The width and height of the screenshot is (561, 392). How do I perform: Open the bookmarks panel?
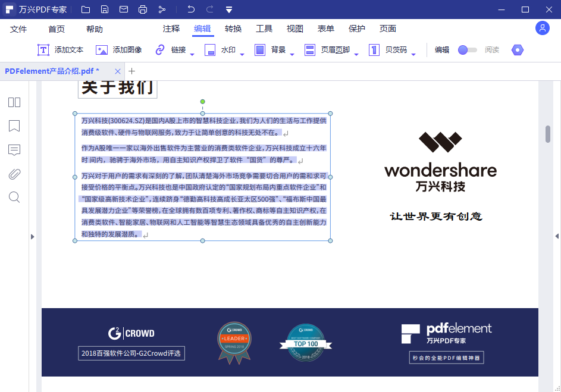(14, 126)
